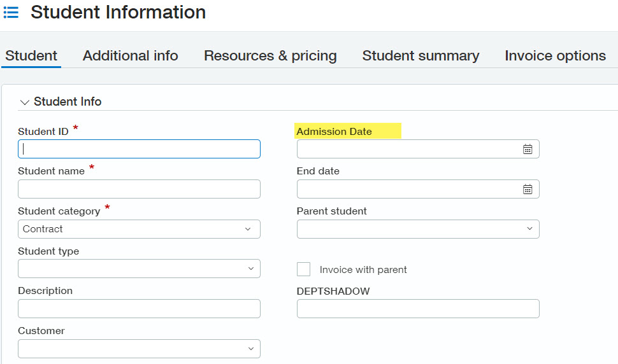Open the Admission Date calendar picker
Screen dimensions: 618x364
[x=528, y=149]
